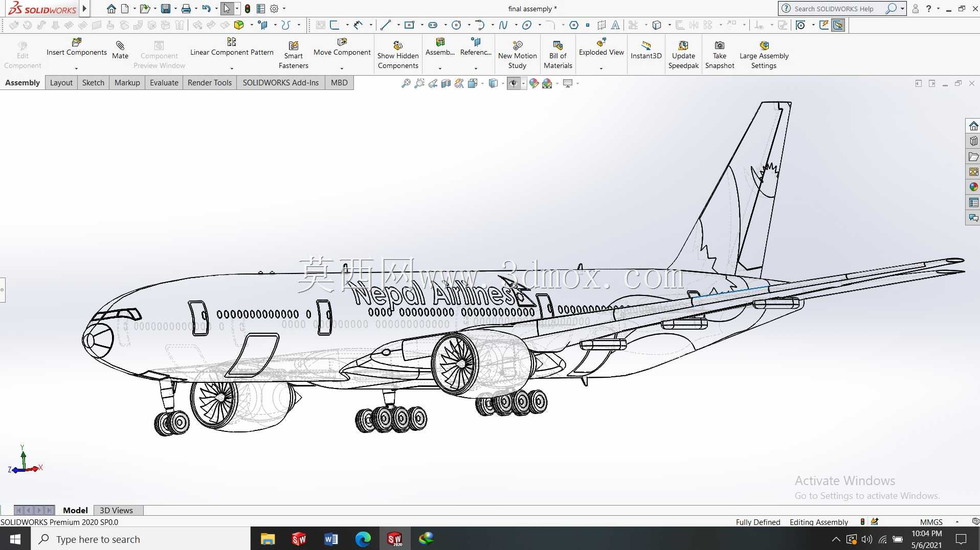Expand Exploded View dropdown arrow

(x=602, y=68)
